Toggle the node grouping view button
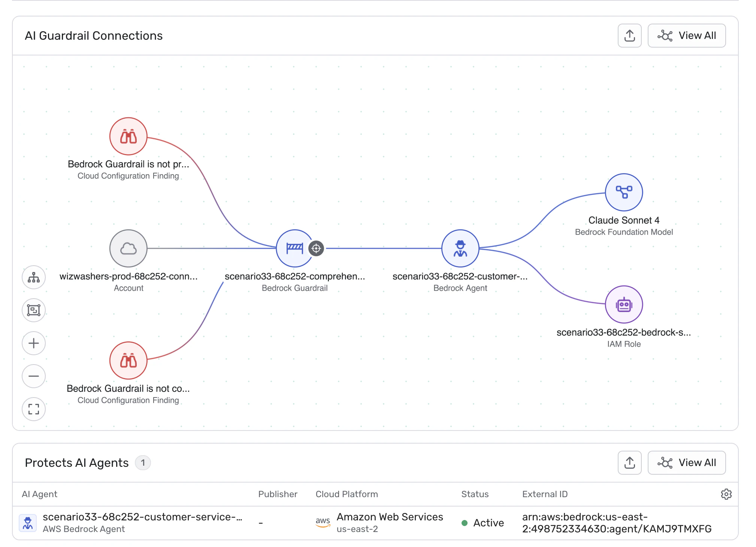Image resolution: width=756 pixels, height=547 pixels. coord(34,310)
